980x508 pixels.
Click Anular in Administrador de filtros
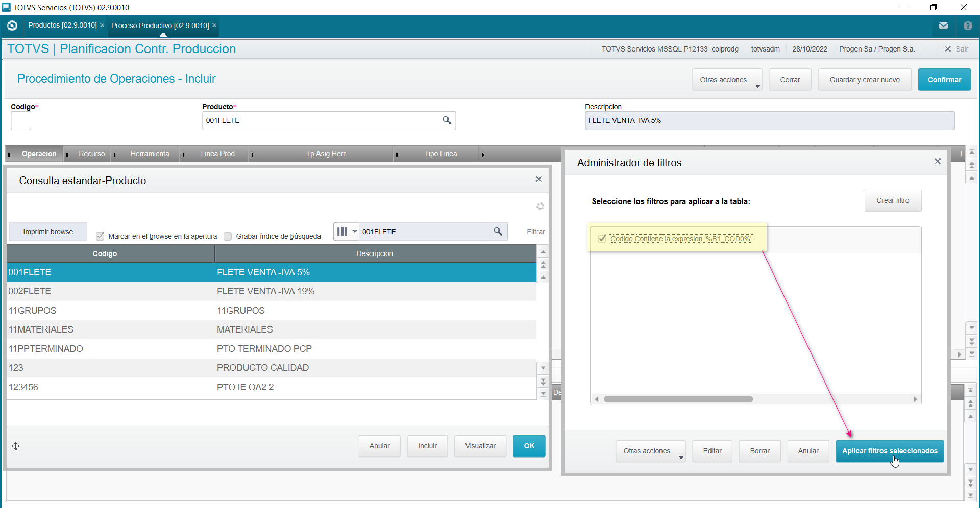pos(808,451)
